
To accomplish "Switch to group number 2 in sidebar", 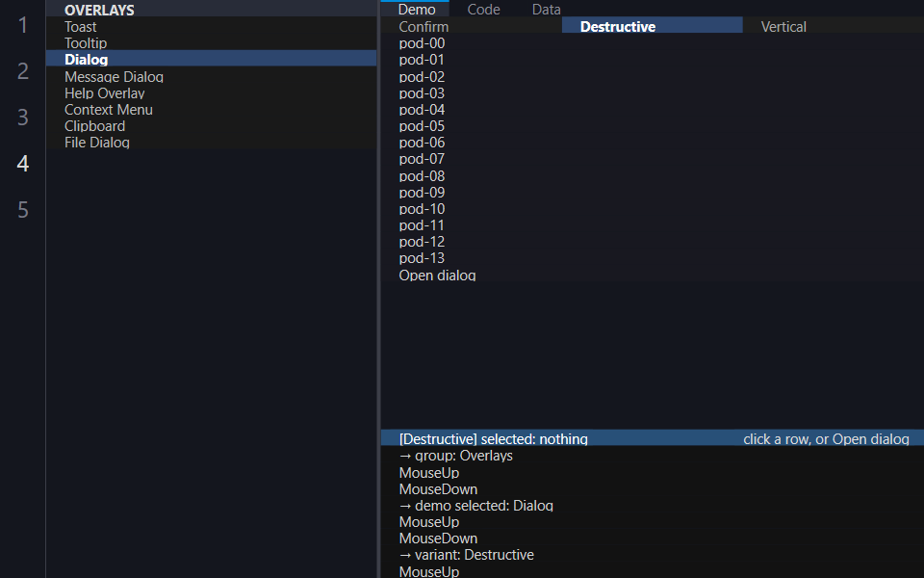I will (x=22, y=70).
